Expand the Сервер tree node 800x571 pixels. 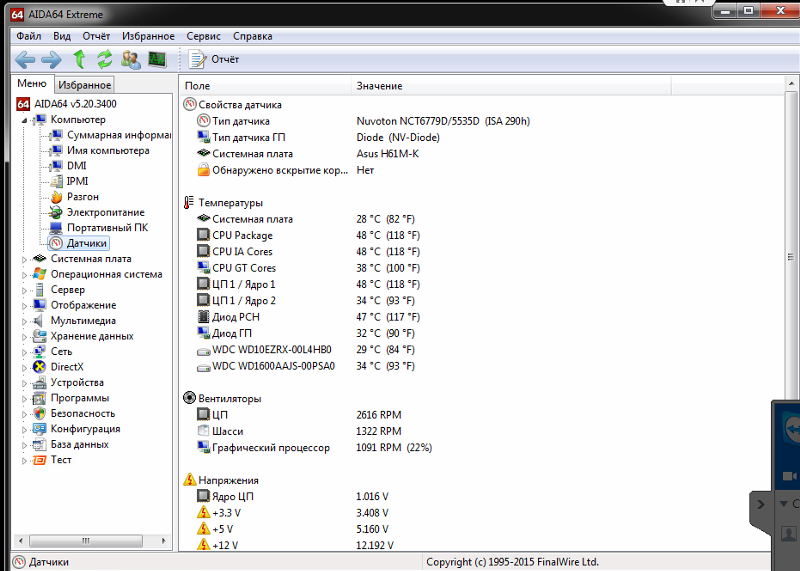point(24,290)
